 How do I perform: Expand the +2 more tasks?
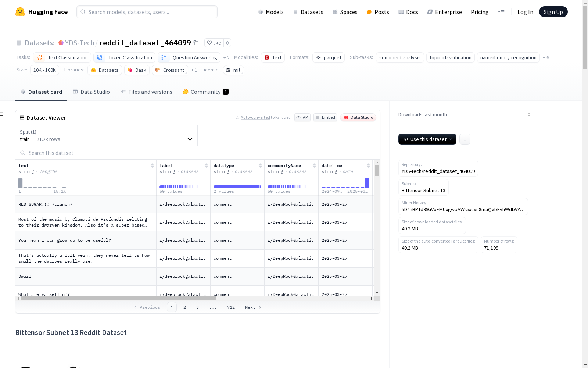pyautogui.click(x=226, y=57)
